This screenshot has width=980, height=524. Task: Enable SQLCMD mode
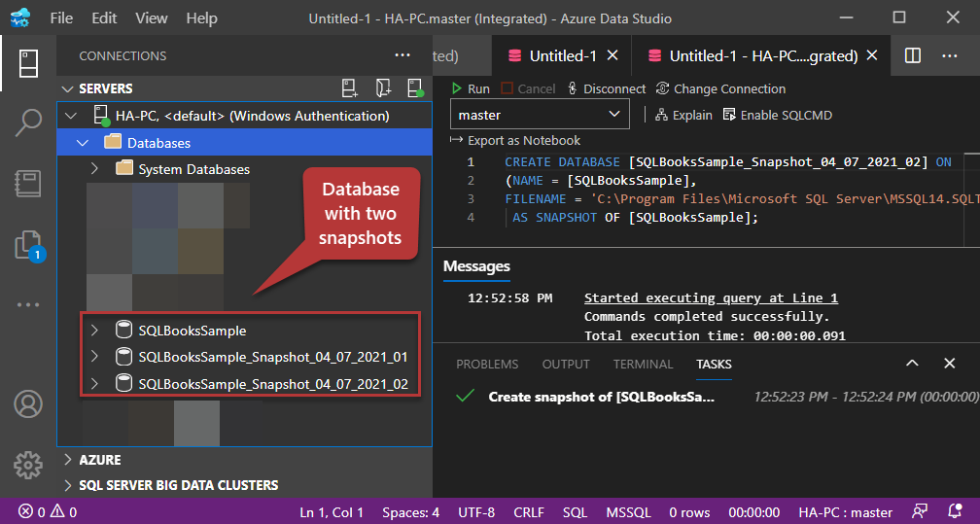pyautogui.click(x=777, y=115)
